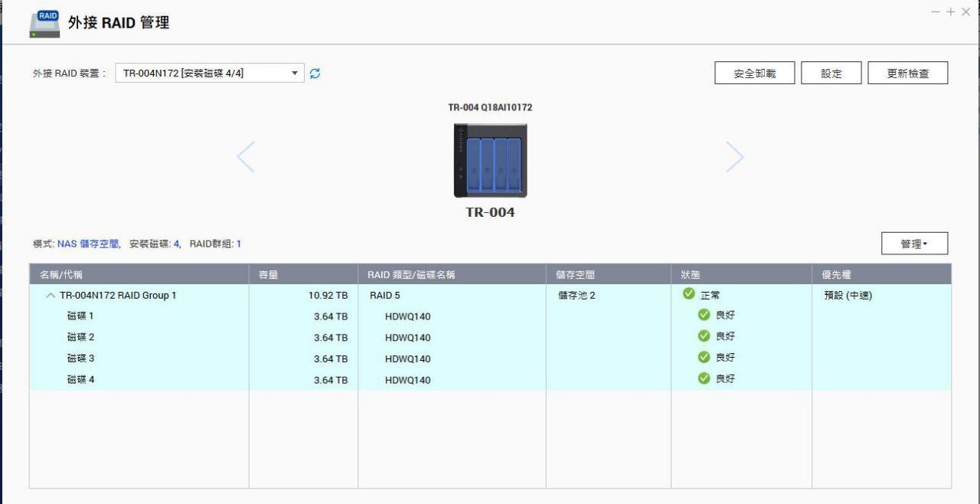Open the 管理 dropdown menu
980x504 pixels.
(914, 244)
